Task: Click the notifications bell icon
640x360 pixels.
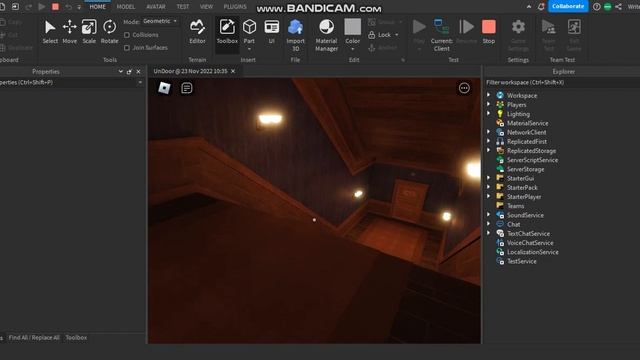Action: pos(541,7)
